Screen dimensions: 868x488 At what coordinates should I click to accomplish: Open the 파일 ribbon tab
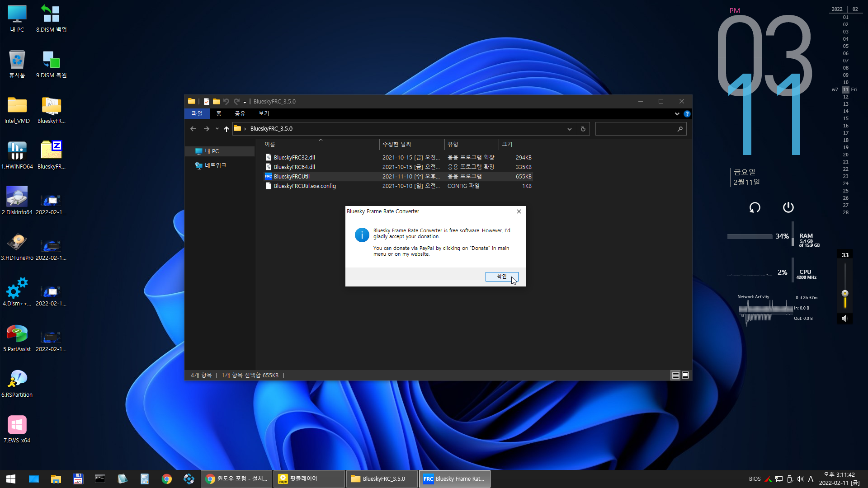pyautogui.click(x=197, y=113)
